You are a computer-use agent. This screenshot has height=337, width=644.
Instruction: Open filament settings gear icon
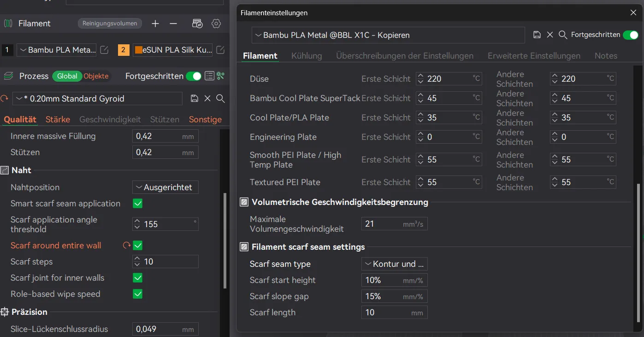[x=216, y=24]
